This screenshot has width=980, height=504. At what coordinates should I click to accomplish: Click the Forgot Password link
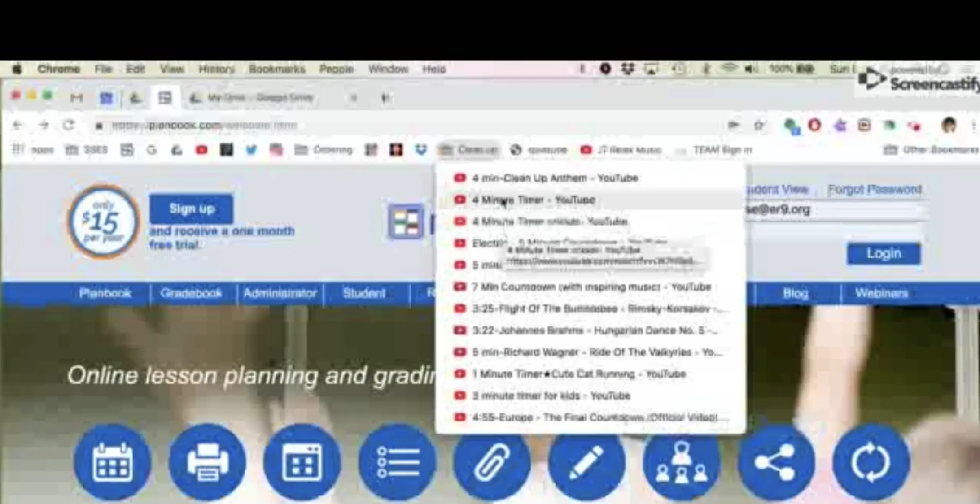click(x=874, y=190)
